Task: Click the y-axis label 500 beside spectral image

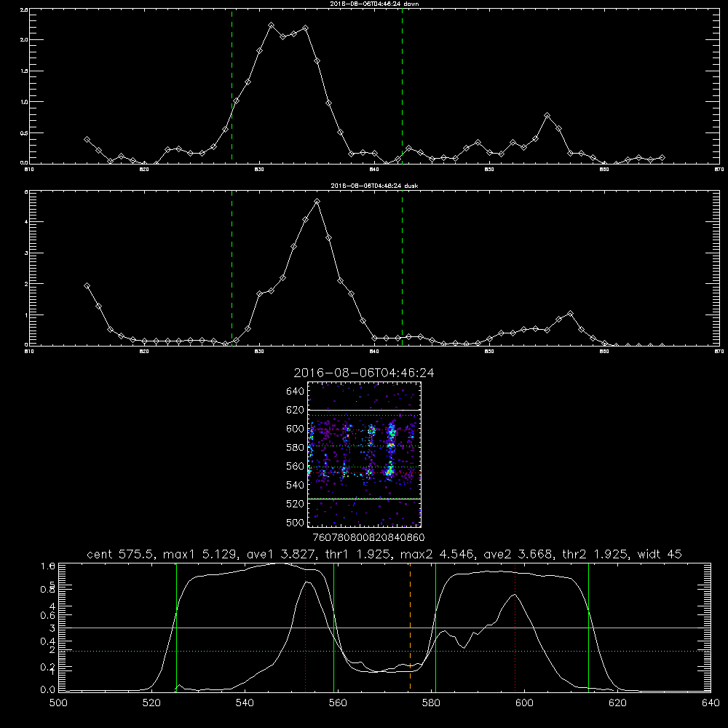Action: 296,522
